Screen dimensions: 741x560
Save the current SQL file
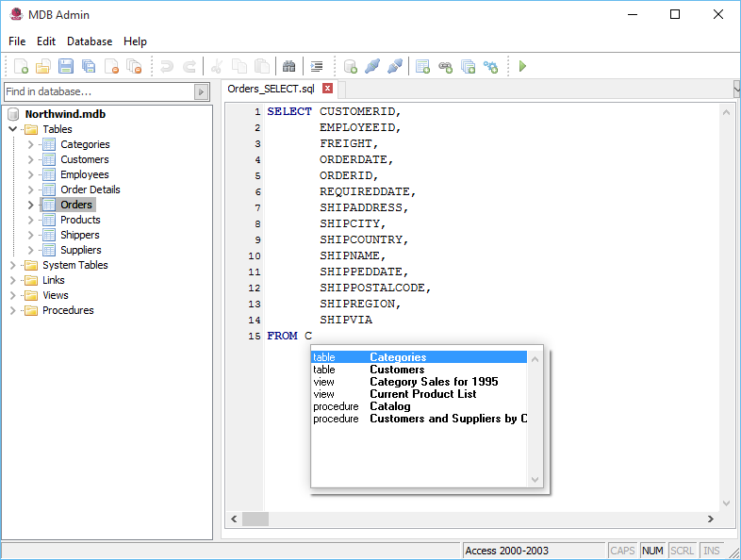click(66, 67)
